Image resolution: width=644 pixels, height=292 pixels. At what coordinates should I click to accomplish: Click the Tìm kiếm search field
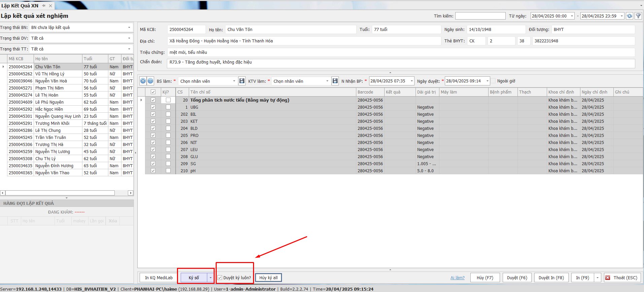point(480,16)
